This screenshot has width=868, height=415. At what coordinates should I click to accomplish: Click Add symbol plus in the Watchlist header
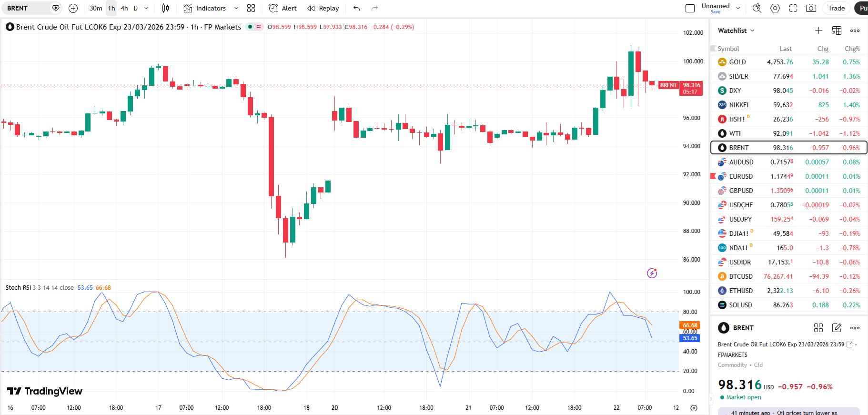click(x=818, y=30)
